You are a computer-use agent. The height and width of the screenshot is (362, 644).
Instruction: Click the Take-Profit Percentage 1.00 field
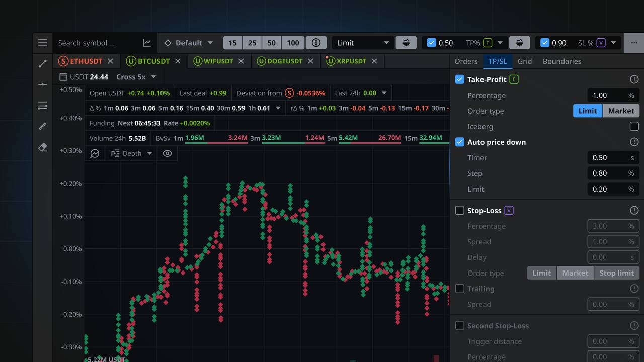(613, 96)
